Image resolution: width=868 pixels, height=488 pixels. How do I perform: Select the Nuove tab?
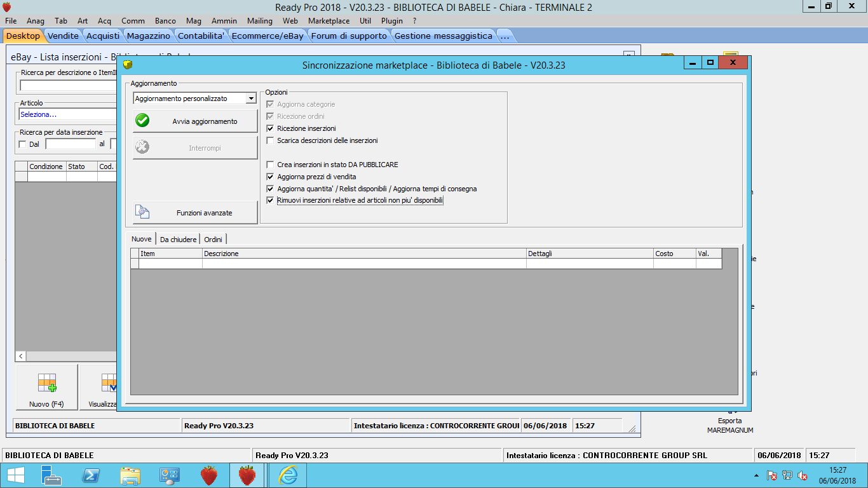tap(141, 239)
